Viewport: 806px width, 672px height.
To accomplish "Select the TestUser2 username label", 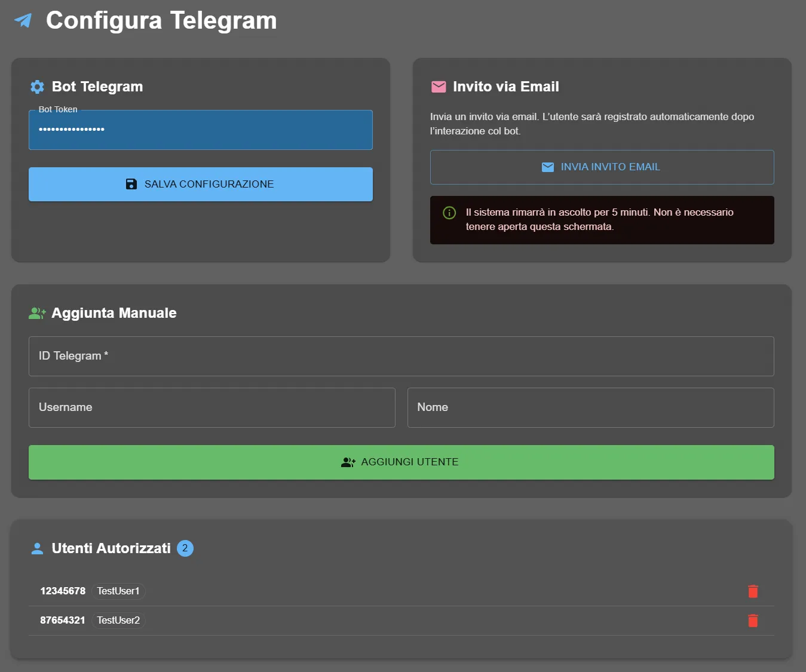I will tap(118, 620).
